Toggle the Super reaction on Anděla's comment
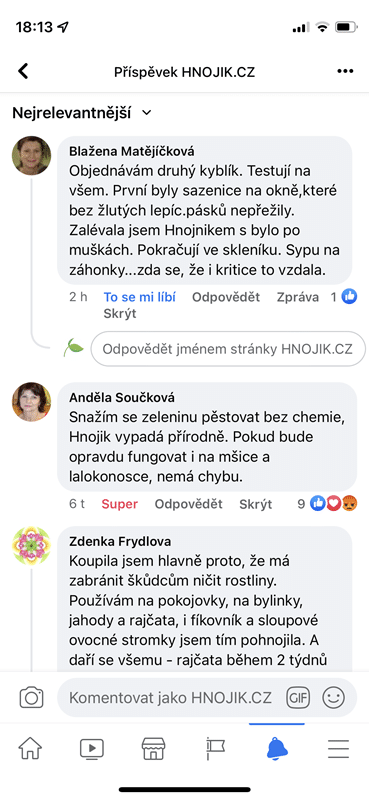The height and width of the screenshot is (800, 369). tap(119, 505)
